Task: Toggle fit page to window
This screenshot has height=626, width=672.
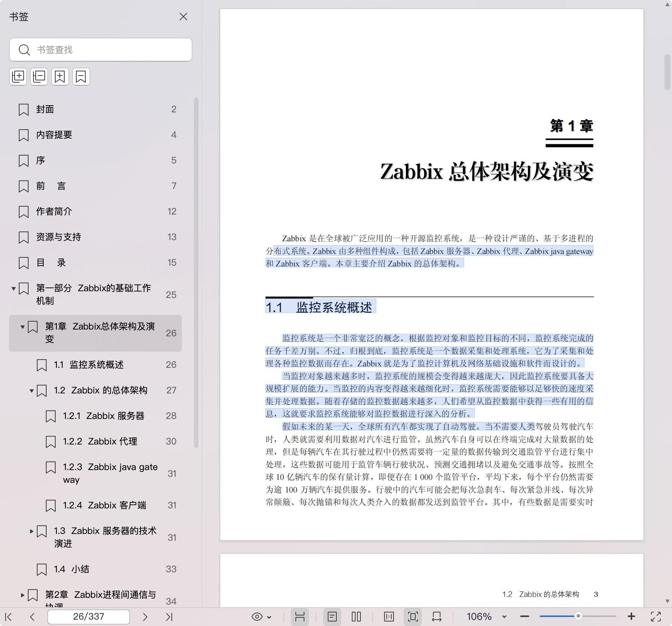Action: point(413,617)
